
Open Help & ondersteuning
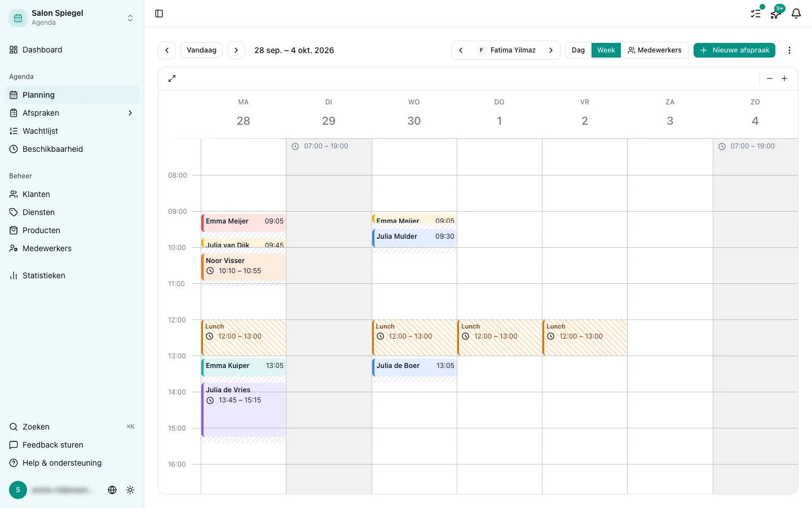[x=72, y=463]
